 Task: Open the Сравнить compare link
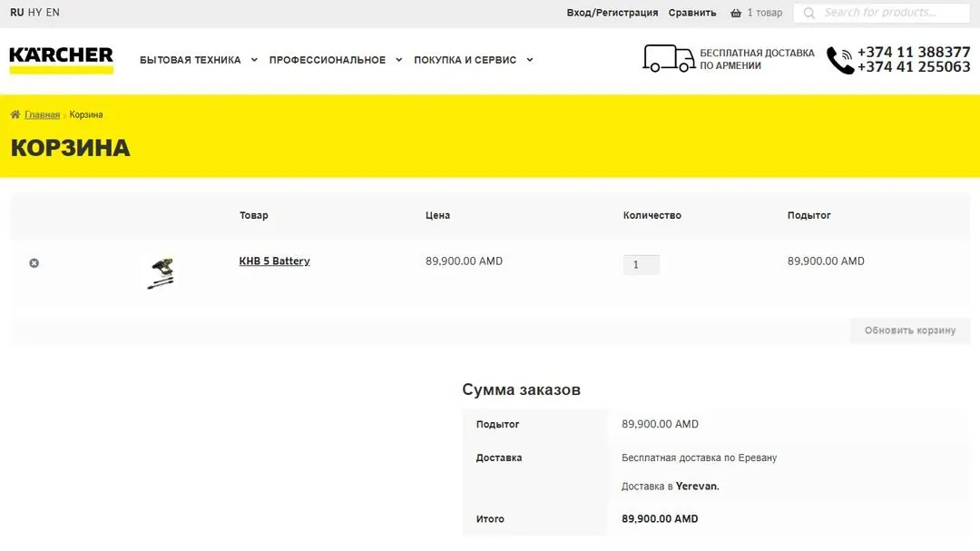(691, 13)
